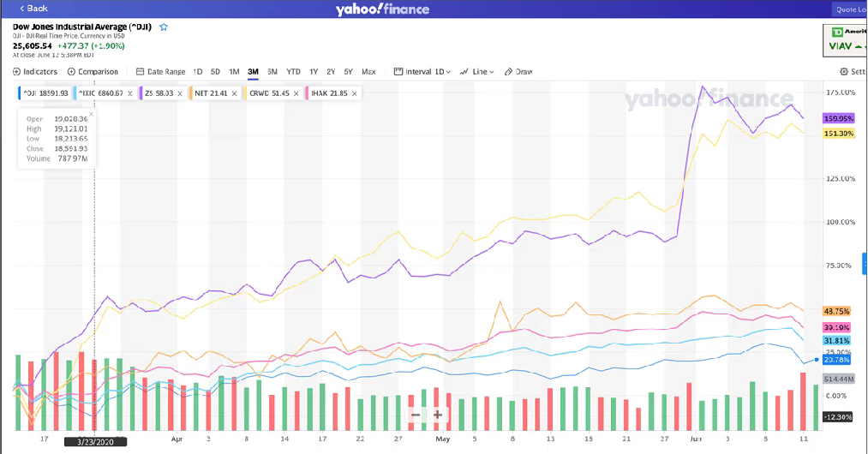This screenshot has height=454, width=868.
Task: Add Dow Jones to watchlist star
Action: point(164,27)
